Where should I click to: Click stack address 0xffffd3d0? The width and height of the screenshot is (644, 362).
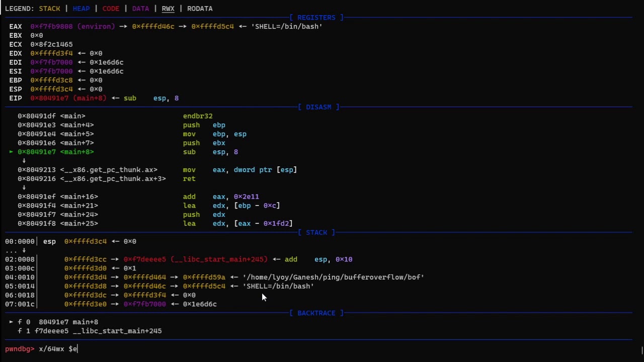pos(86,268)
